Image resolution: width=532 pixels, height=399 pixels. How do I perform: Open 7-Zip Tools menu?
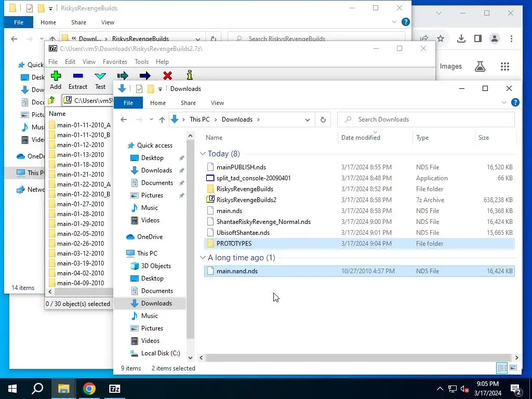(x=141, y=62)
